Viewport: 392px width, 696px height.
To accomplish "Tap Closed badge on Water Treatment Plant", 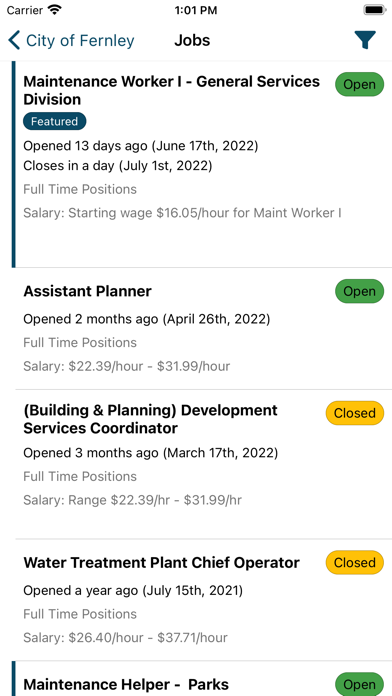I will pyautogui.click(x=355, y=563).
